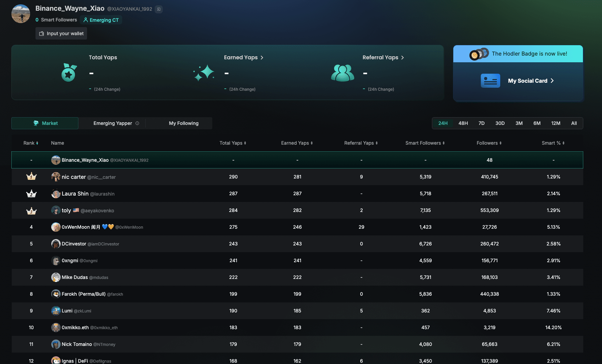Click the 0 Smart Followers text
602x364 pixels.
56,20
